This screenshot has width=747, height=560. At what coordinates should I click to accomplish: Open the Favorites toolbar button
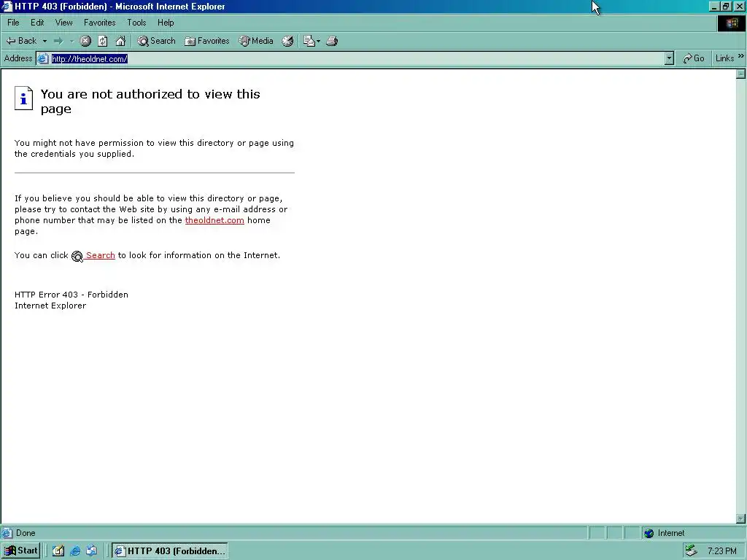coord(207,41)
